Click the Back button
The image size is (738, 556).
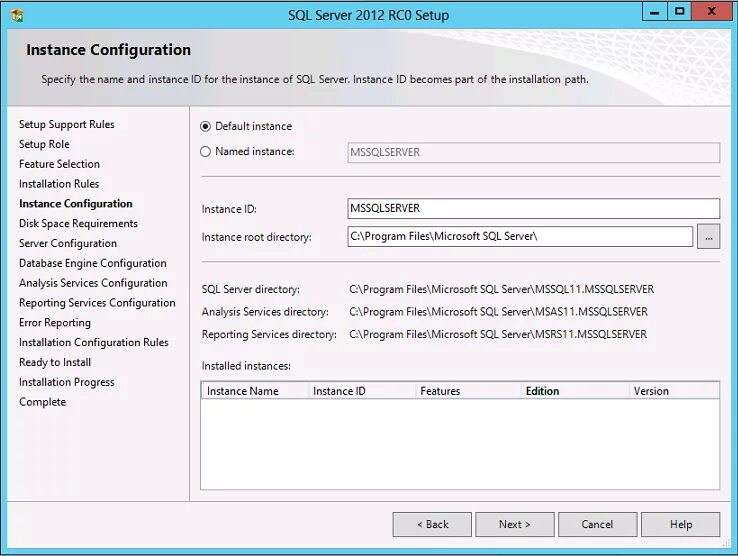coord(432,524)
